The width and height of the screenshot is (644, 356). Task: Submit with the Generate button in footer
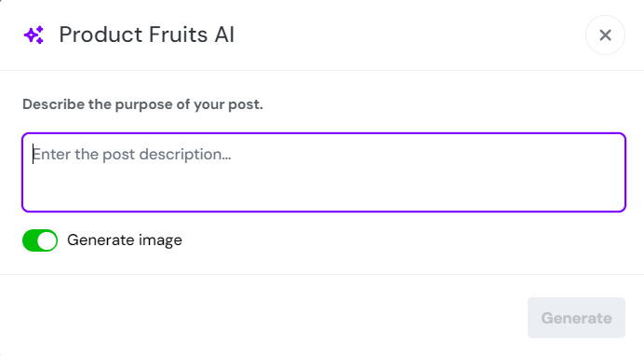pyautogui.click(x=576, y=318)
